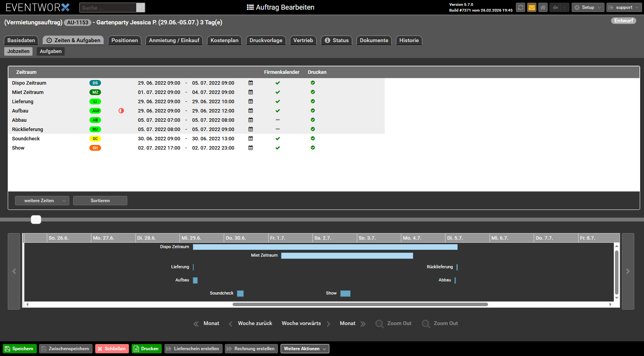Open the Setup dropdown menu
The width and height of the screenshot is (644, 356).
pyautogui.click(x=587, y=7)
